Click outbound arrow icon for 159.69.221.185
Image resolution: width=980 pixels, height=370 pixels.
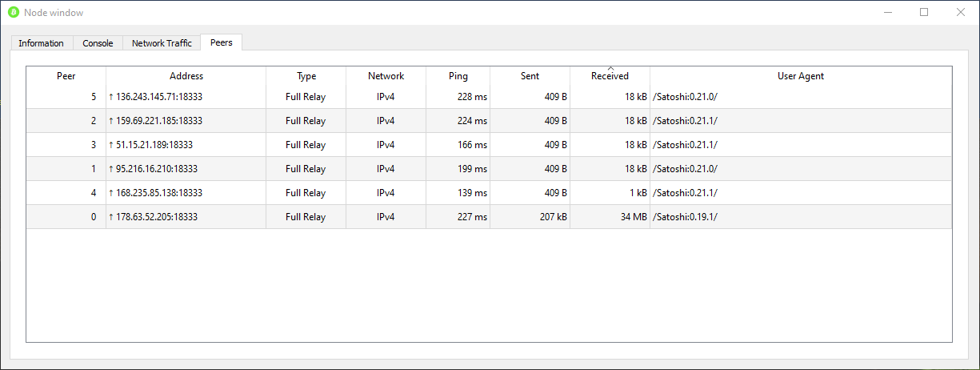[111, 121]
